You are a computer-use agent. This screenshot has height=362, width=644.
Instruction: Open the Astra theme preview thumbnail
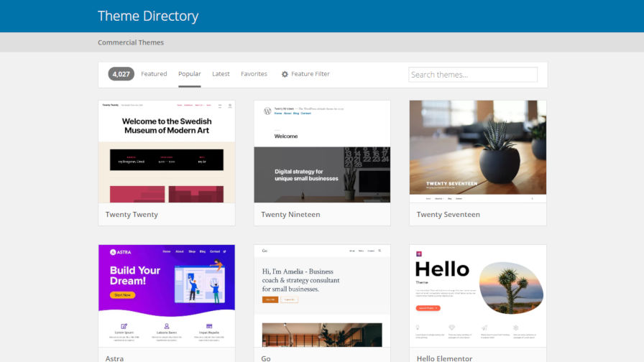click(167, 296)
